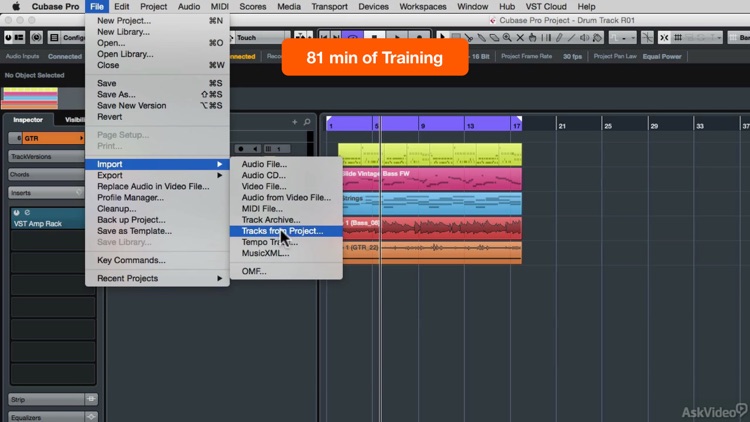Viewport: 750px width, 422px height.
Task: Open the Touch automation mode dropdown
Action: pyautogui.click(x=258, y=37)
